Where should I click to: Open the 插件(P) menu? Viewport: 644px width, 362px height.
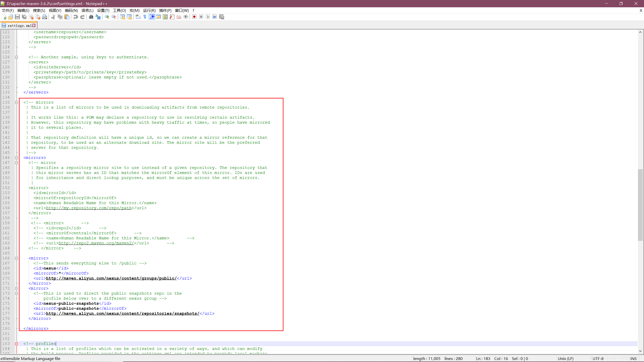tap(165, 10)
